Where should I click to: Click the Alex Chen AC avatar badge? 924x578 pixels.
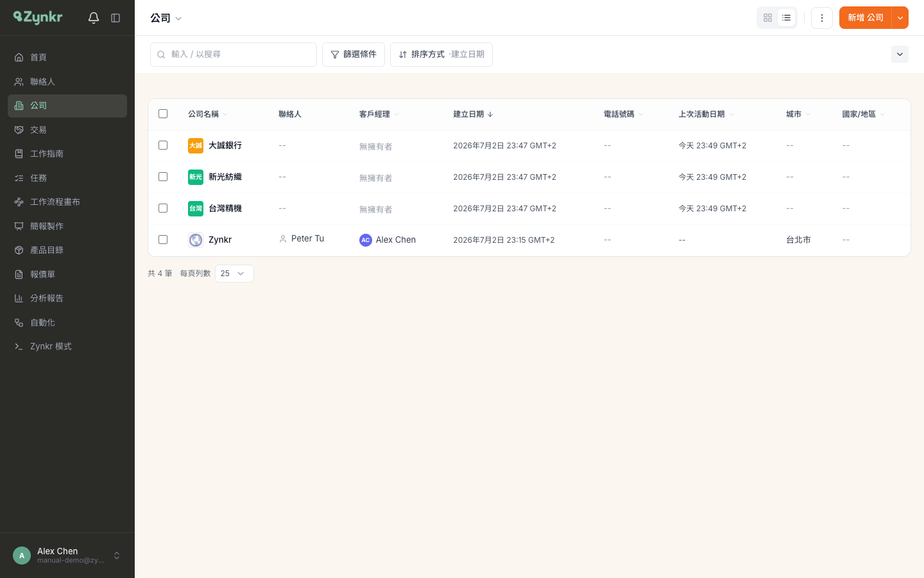tap(366, 240)
